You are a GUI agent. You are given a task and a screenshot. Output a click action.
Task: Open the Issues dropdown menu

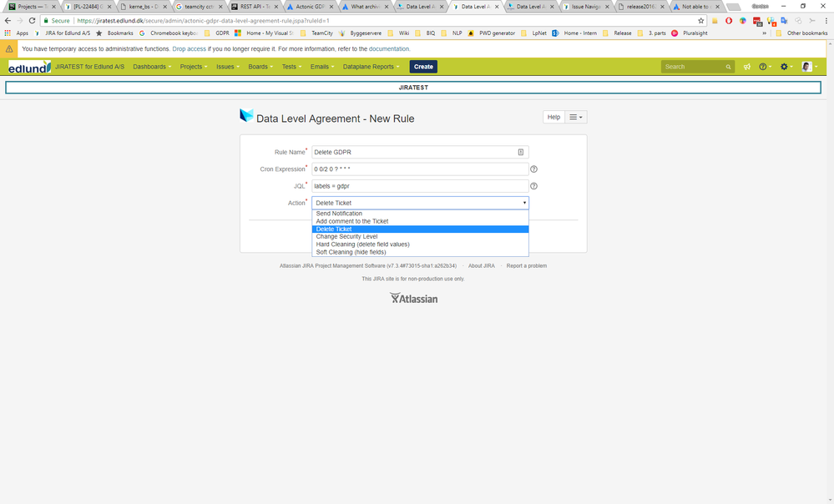click(x=228, y=67)
